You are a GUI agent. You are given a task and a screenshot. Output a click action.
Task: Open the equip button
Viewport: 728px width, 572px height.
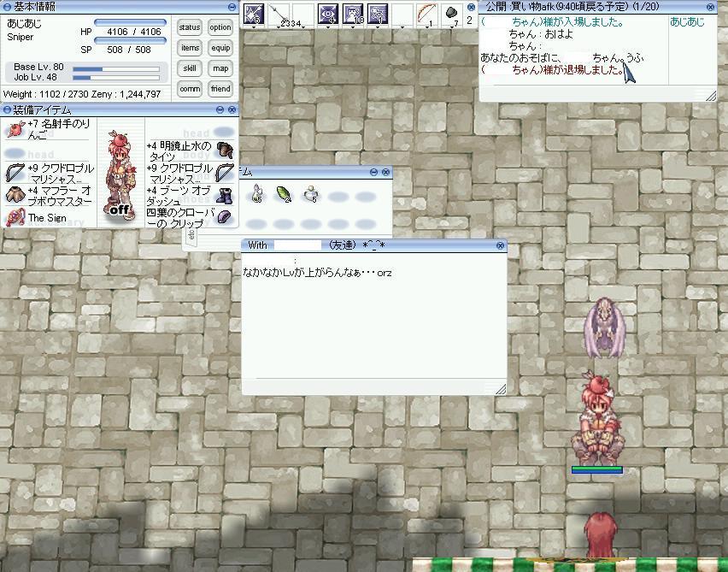click(x=220, y=48)
